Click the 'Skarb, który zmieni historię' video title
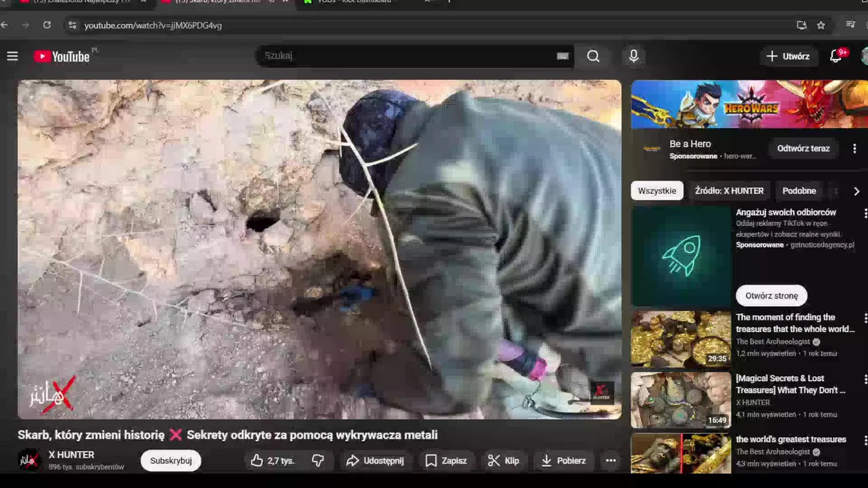The height and width of the screenshot is (488, 868). (227, 435)
